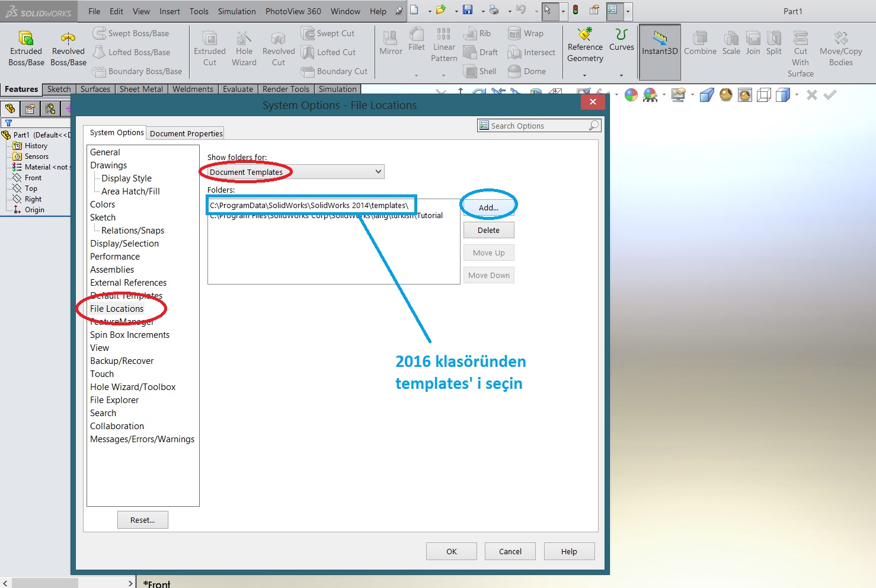The height and width of the screenshot is (588, 876).
Task: Open the ConfigurationManager tab icon
Action: pyautogui.click(x=50, y=108)
